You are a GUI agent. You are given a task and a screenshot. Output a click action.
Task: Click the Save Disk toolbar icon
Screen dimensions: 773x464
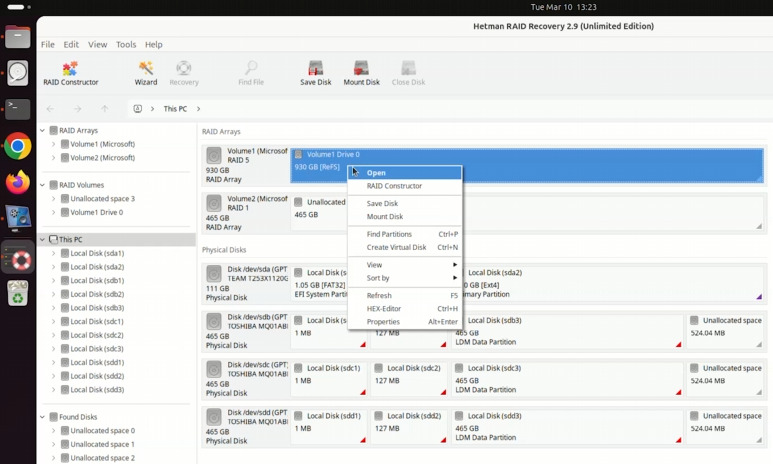tap(316, 73)
